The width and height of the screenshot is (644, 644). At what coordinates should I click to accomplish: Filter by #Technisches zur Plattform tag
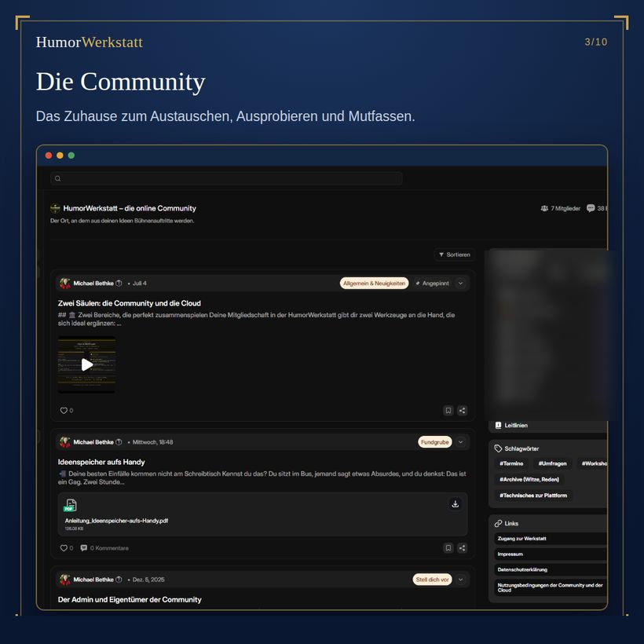tap(533, 496)
